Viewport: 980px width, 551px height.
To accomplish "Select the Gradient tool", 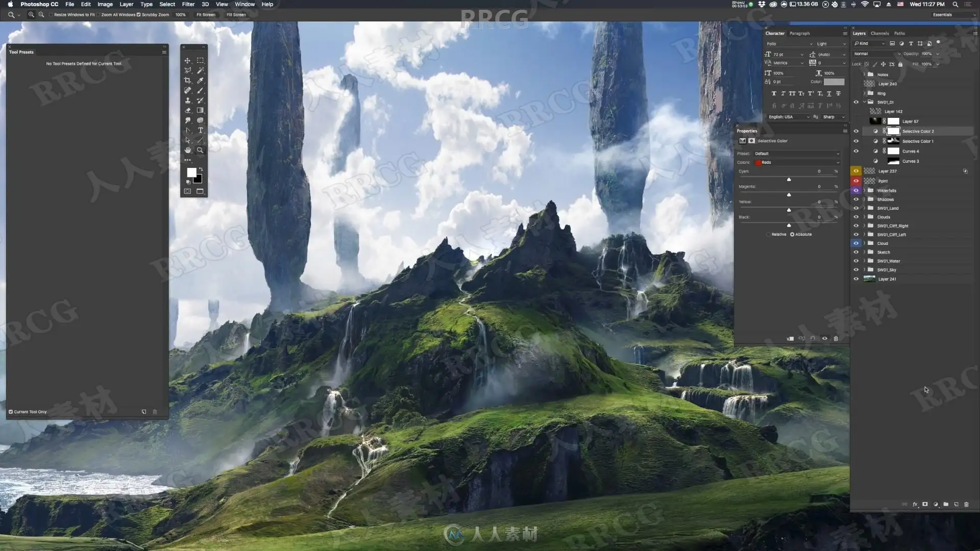I will [x=200, y=110].
